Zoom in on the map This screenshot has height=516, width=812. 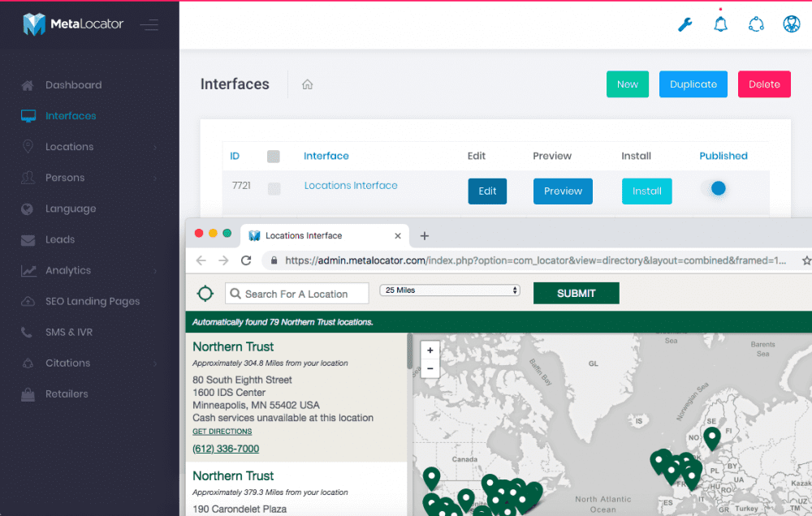[430, 350]
